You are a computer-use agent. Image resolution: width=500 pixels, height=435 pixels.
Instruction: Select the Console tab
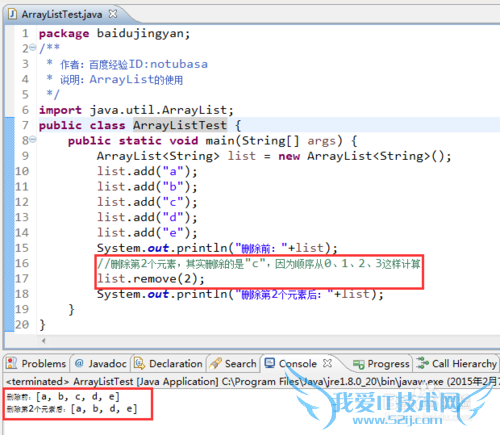(x=298, y=363)
